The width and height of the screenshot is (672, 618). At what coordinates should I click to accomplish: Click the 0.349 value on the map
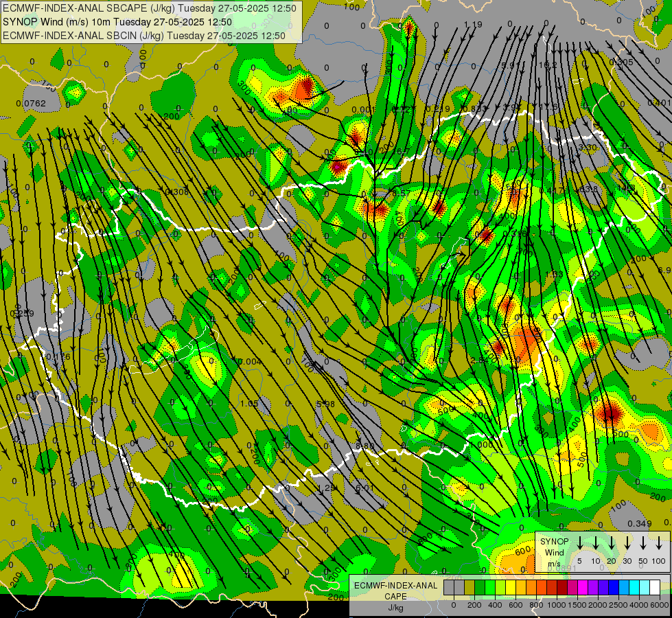(x=640, y=524)
